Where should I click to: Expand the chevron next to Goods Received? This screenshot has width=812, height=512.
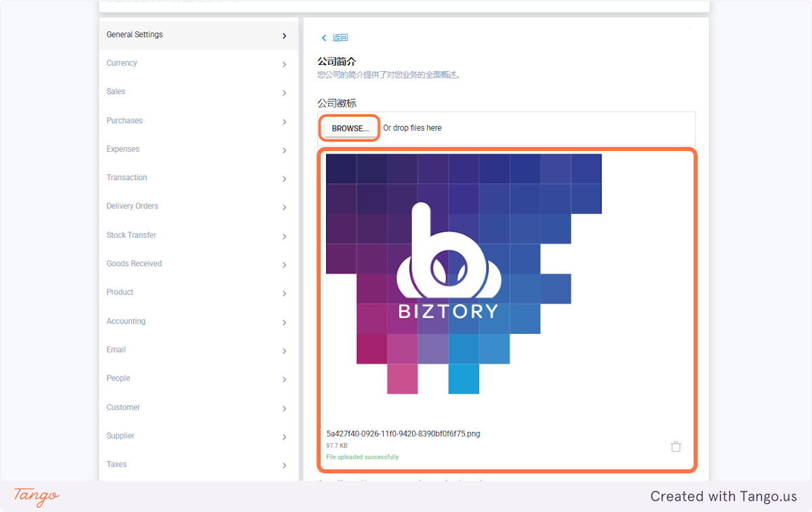pos(284,265)
